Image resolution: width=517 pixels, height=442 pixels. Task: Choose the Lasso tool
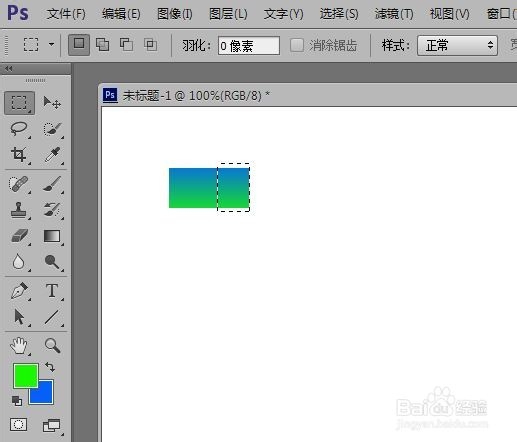click(19, 129)
